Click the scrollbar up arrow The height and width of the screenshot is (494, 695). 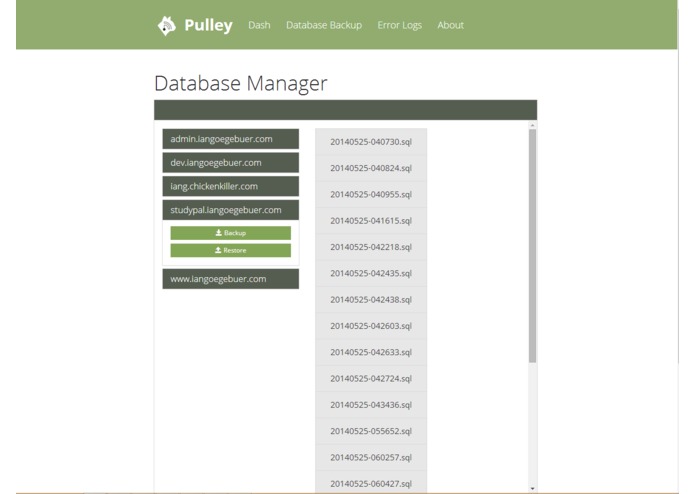pyautogui.click(x=532, y=126)
